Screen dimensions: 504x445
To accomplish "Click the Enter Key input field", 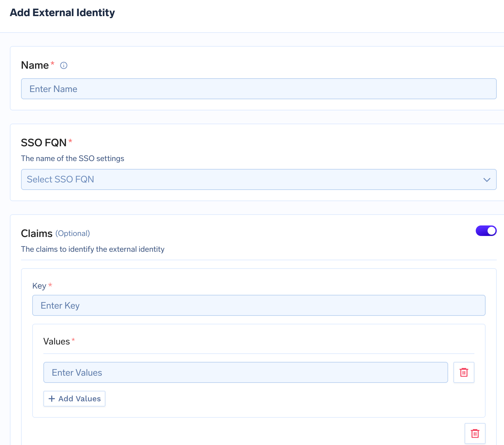I will (x=259, y=305).
